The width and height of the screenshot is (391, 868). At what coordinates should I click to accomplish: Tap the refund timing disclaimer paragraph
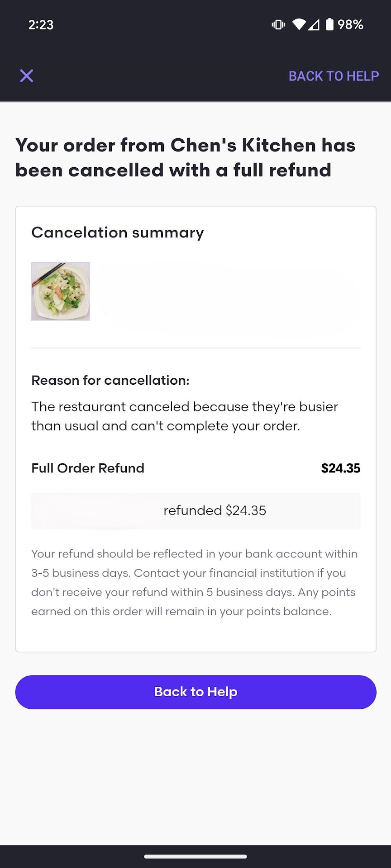point(195,582)
